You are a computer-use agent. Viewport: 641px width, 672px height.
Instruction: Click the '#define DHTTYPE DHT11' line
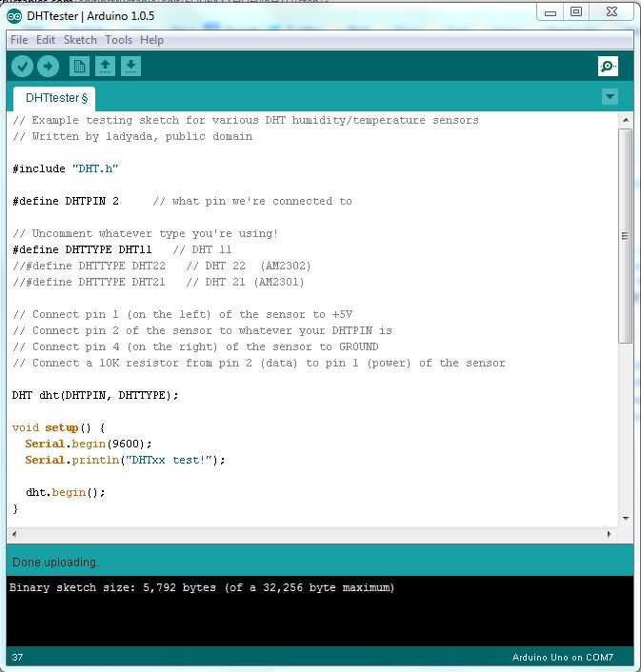[122, 249]
